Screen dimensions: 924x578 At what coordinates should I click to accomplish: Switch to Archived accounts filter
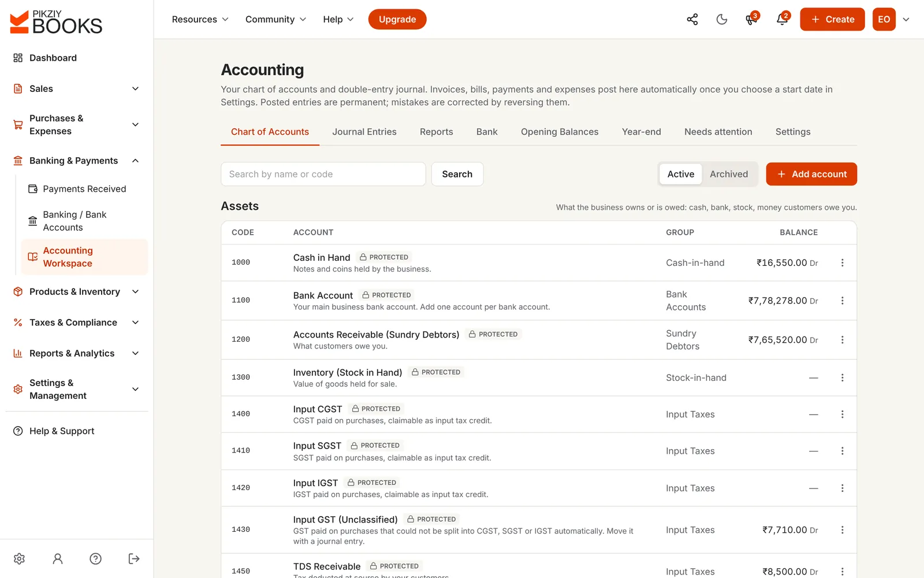[729, 174]
